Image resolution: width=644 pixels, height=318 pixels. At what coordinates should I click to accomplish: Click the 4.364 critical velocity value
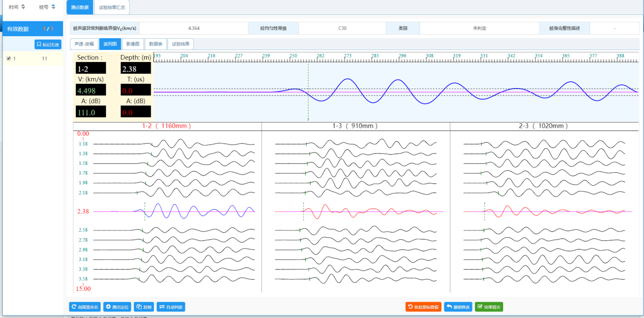(x=194, y=28)
